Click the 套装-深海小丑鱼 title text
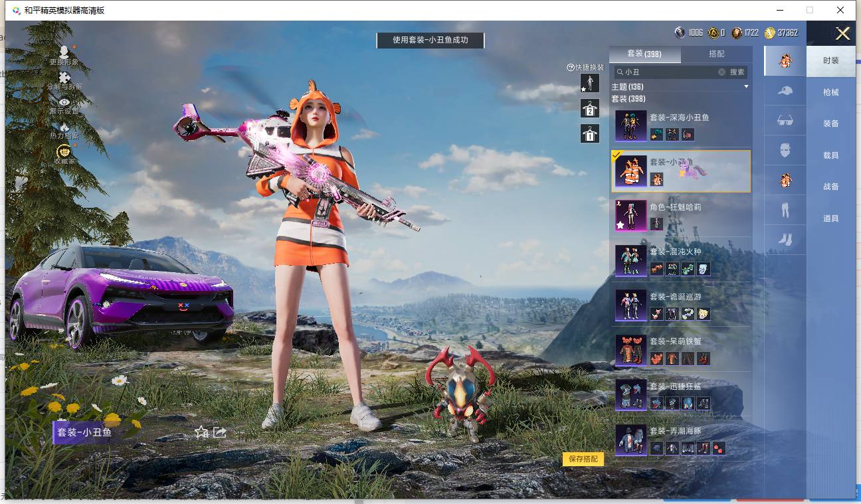The height and width of the screenshot is (504, 861). 680,118
